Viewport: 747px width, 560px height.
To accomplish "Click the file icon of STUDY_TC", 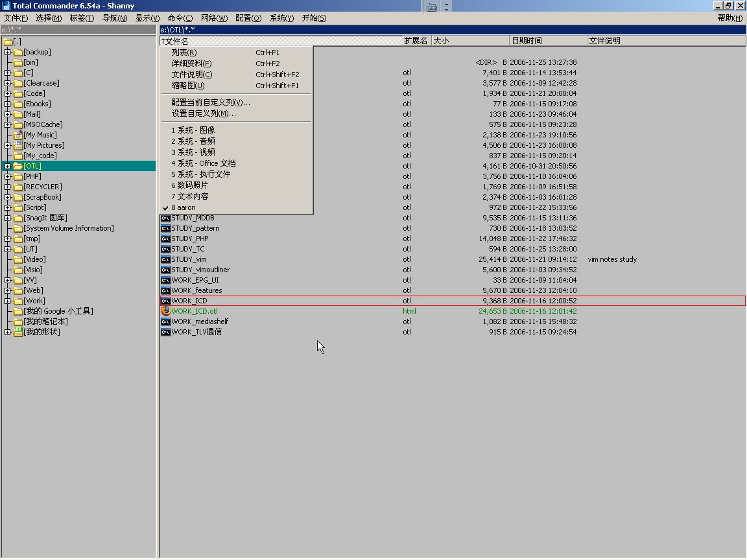I will click(x=165, y=249).
